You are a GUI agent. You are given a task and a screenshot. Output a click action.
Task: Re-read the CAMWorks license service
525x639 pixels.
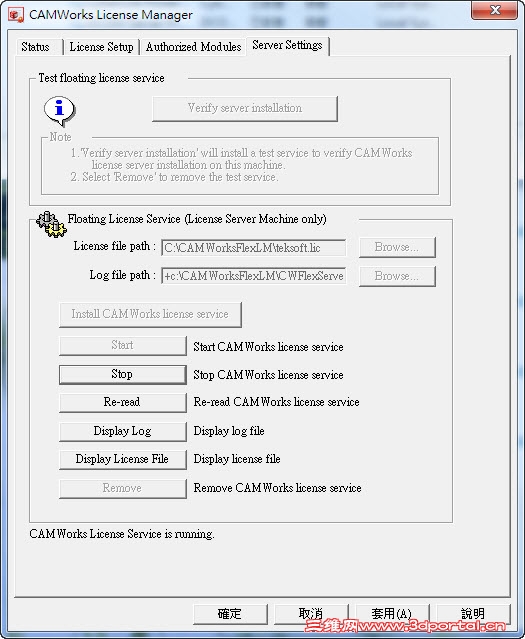click(123, 402)
